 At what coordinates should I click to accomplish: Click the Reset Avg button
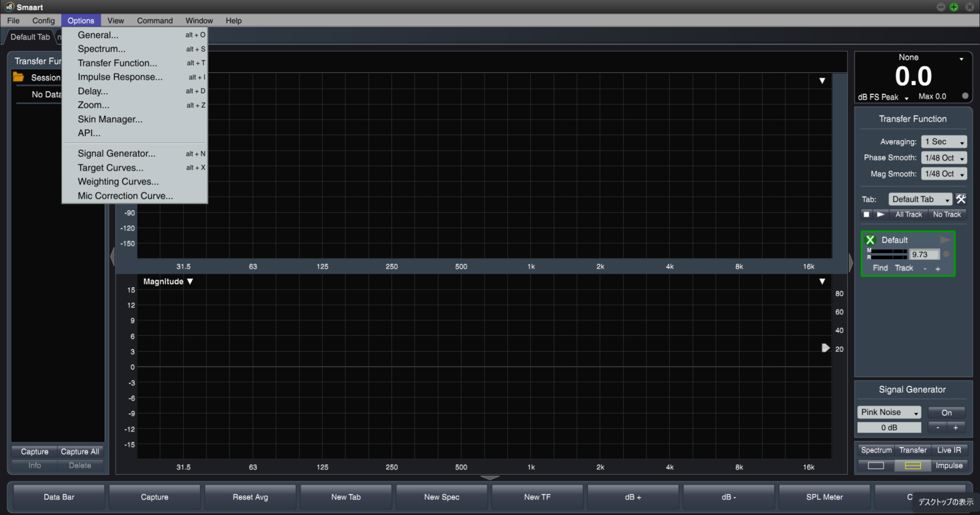(x=250, y=497)
